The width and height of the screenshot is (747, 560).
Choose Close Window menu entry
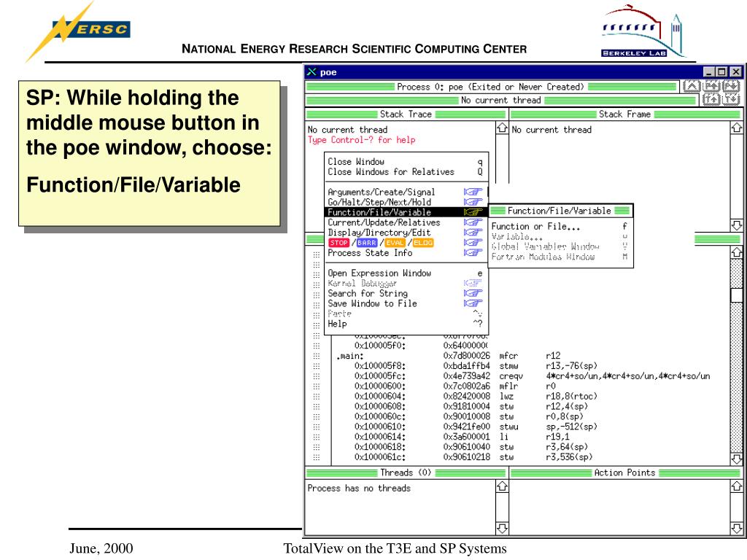pyautogui.click(x=406, y=162)
